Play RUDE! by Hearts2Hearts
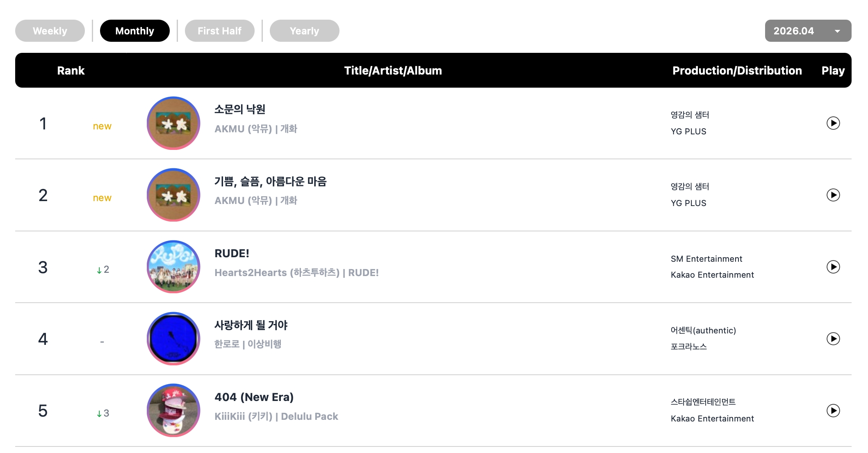The width and height of the screenshot is (868, 453). (833, 267)
